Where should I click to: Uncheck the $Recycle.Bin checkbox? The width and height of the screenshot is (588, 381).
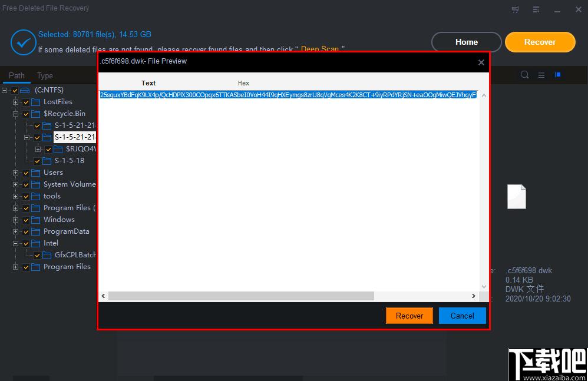click(26, 114)
